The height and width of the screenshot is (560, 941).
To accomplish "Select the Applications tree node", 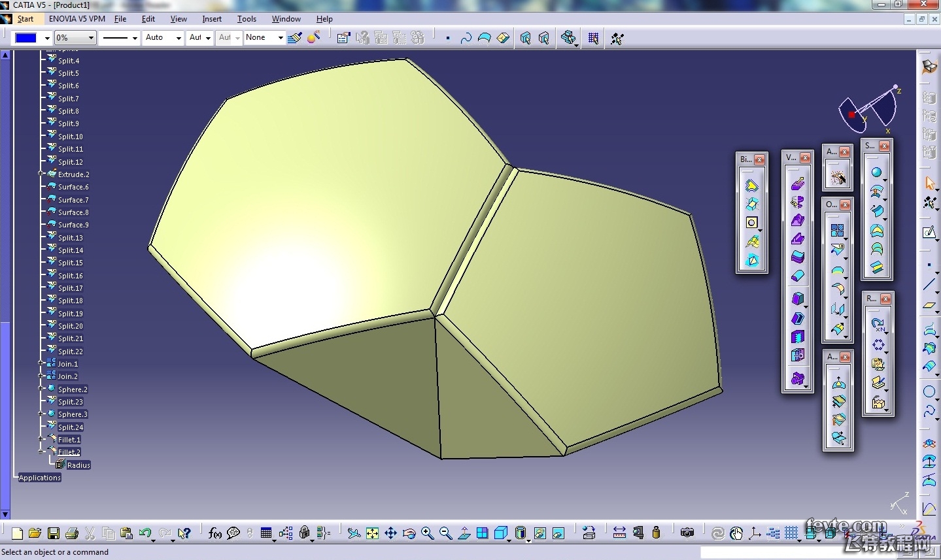I will 39,478.
